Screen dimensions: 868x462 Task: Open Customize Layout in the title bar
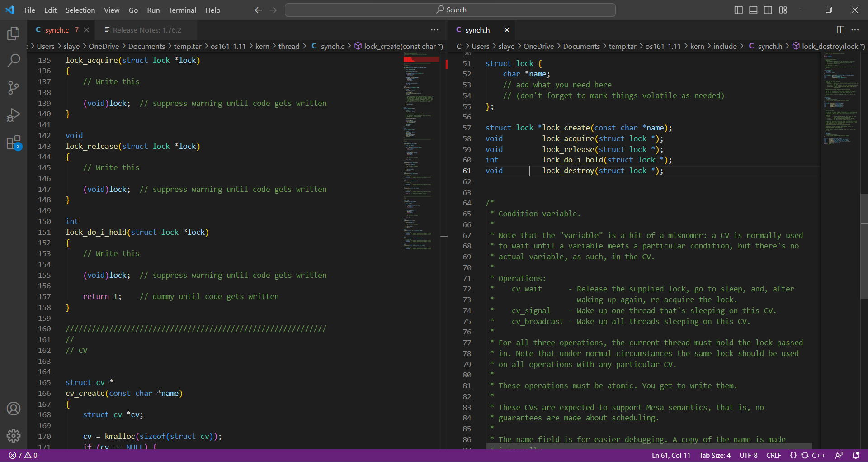783,10
